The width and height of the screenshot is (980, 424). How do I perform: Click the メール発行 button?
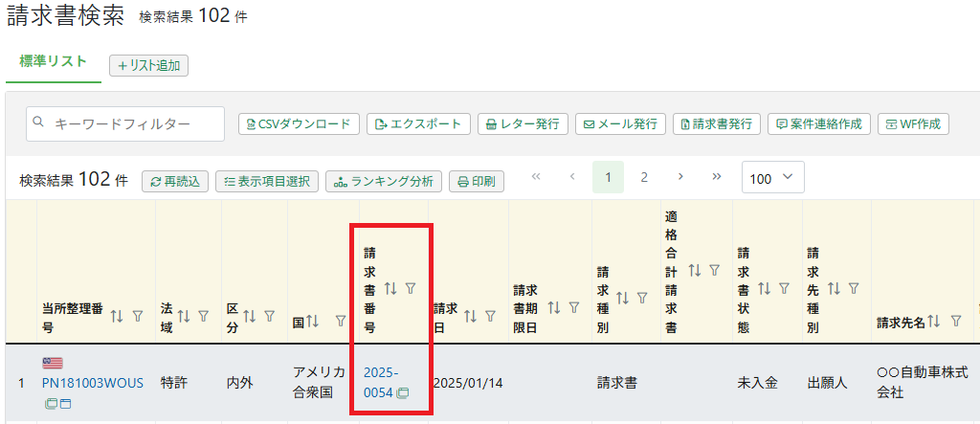[x=620, y=123]
